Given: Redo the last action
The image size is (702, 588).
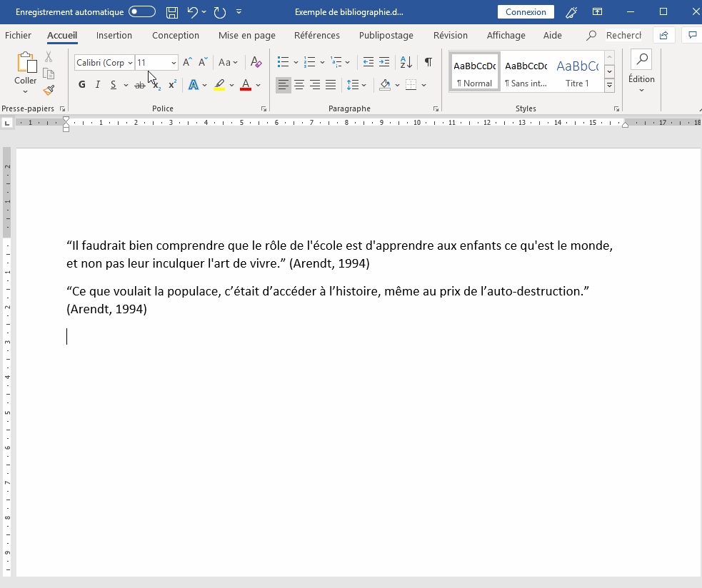Looking at the screenshot, I should (x=220, y=12).
